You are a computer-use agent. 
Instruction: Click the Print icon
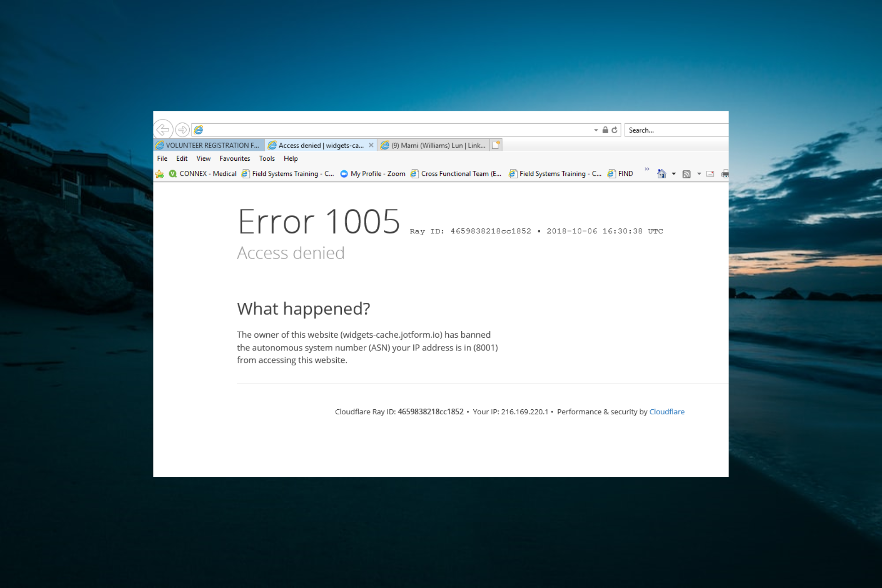pos(725,174)
